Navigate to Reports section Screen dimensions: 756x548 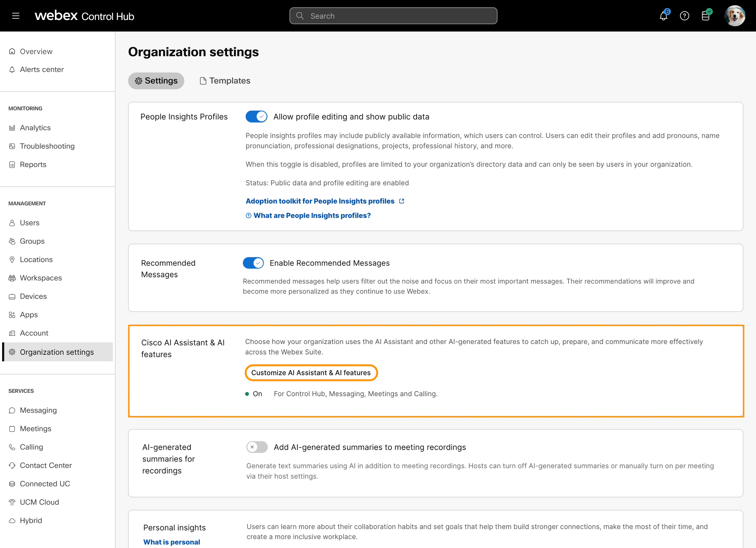[x=33, y=164]
